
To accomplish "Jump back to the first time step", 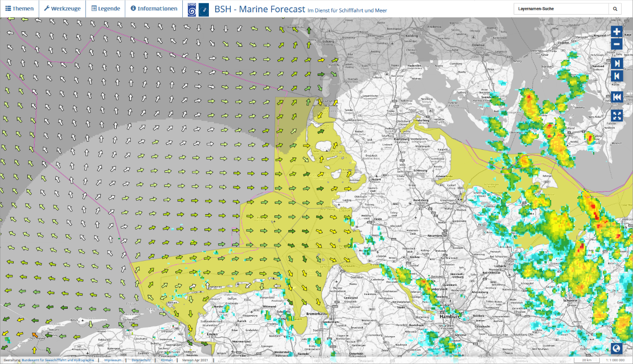I will tap(617, 97).
